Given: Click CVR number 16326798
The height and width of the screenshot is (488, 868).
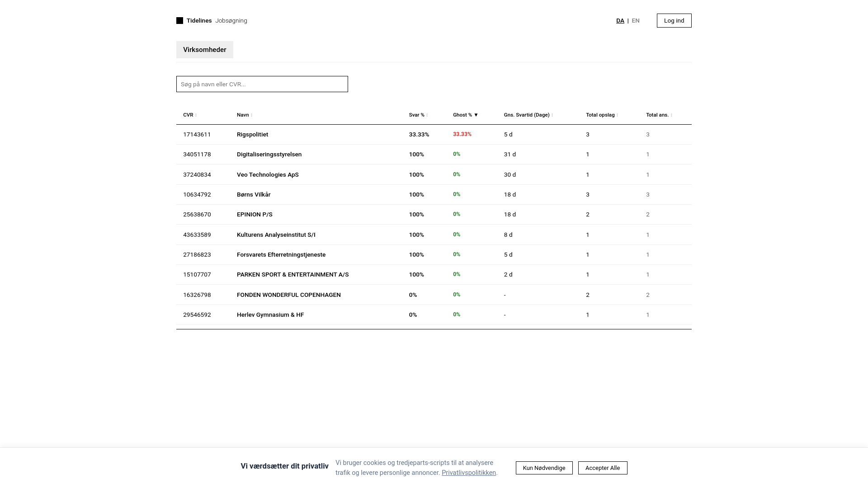Looking at the screenshot, I should 197,295.
